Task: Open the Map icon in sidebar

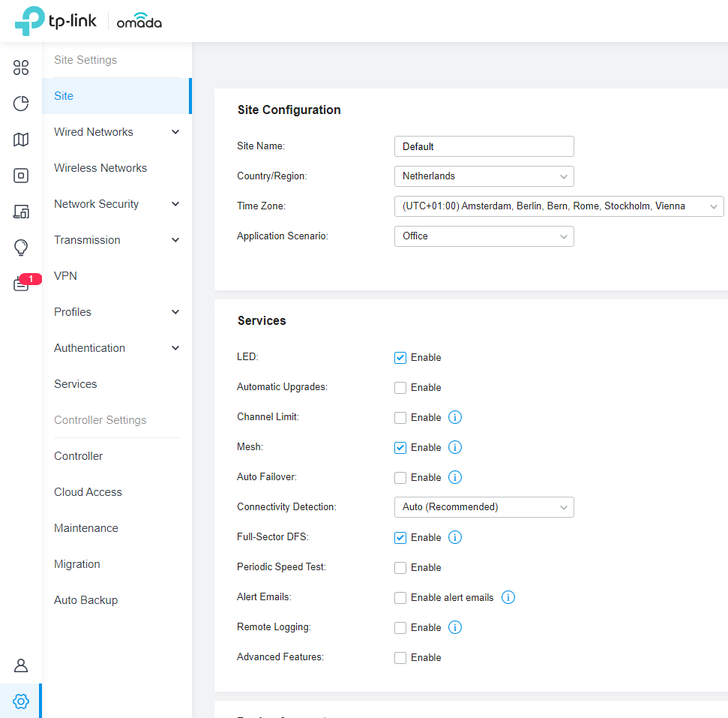Action: pos(21,140)
